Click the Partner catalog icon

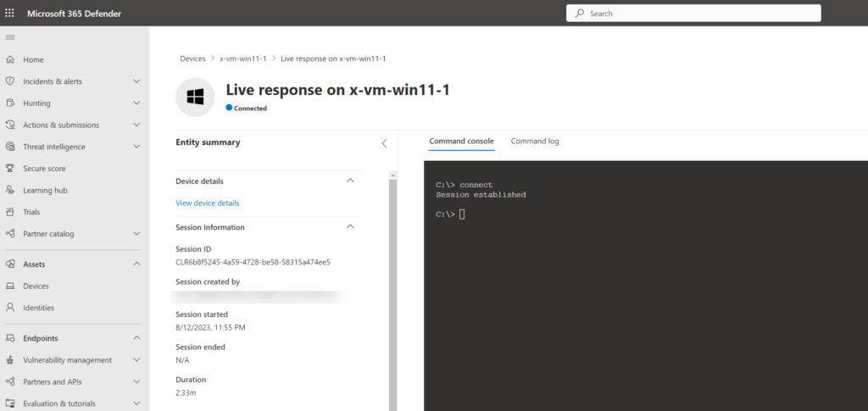coord(10,233)
